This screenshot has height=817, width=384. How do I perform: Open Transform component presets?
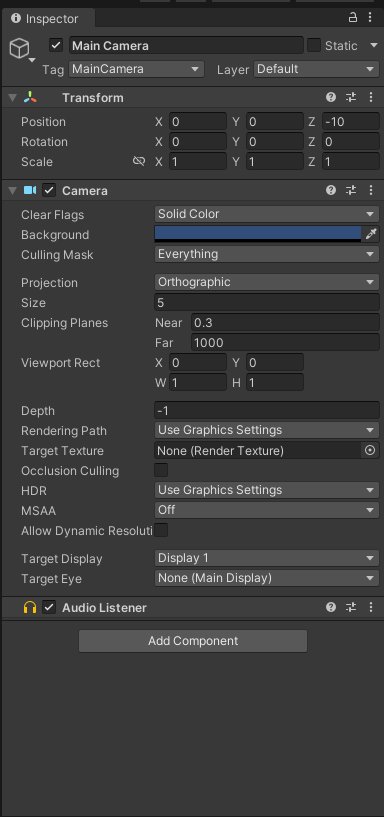pos(351,97)
